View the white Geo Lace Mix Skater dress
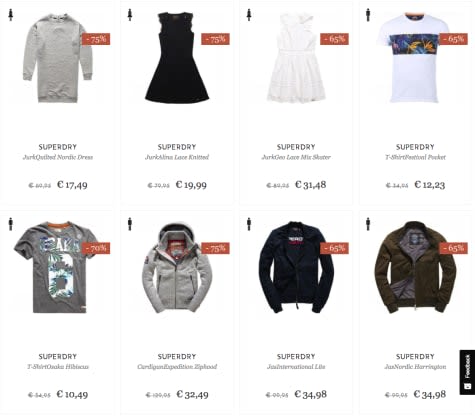Image resolution: width=475 pixels, height=420 pixels. pos(296,58)
